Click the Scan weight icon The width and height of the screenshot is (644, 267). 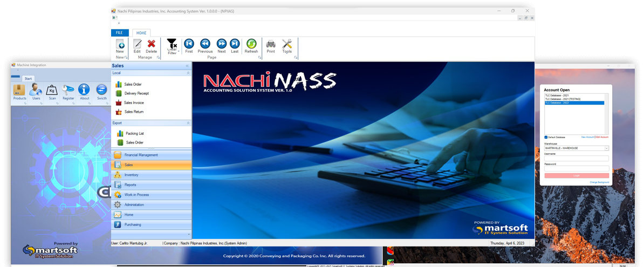[52, 91]
